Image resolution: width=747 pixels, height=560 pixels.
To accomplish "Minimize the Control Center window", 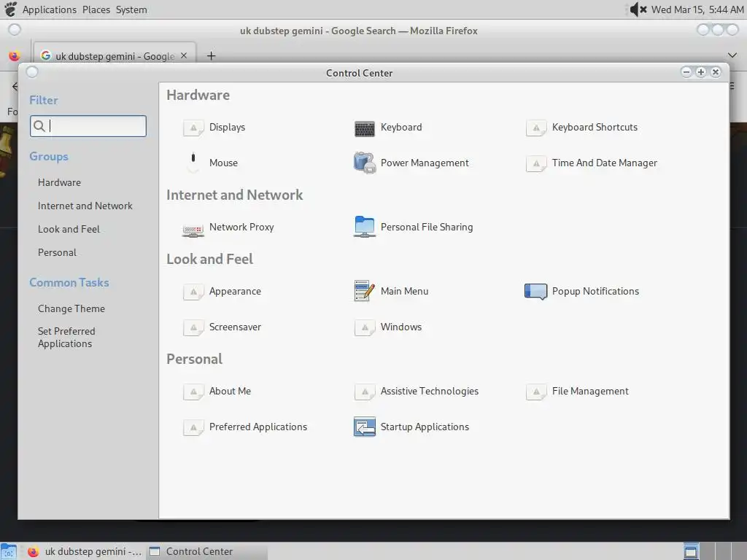I will point(686,72).
